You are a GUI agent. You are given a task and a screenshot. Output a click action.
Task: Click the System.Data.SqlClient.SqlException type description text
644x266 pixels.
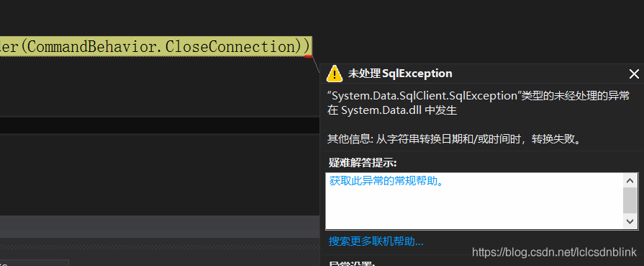(x=479, y=103)
